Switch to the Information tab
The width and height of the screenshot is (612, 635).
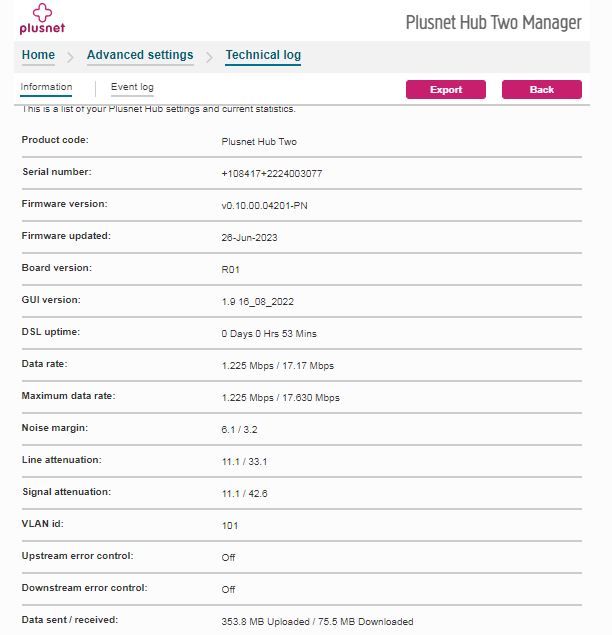(46, 88)
